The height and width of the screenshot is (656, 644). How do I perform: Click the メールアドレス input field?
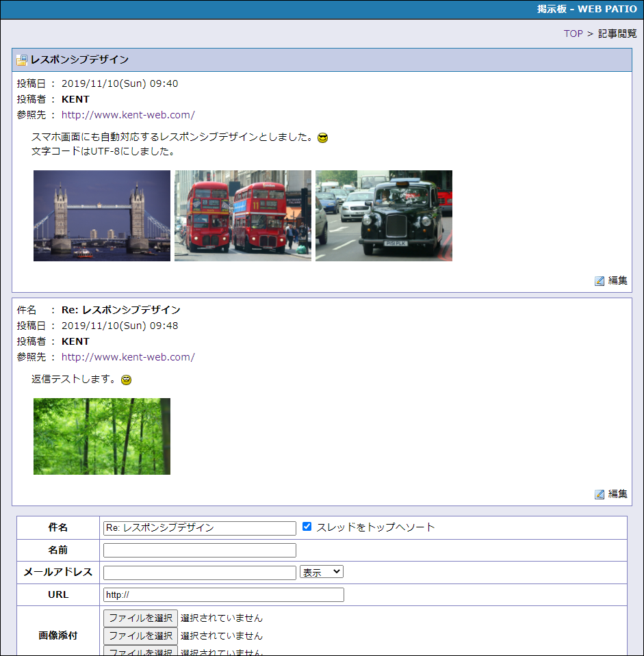point(199,573)
